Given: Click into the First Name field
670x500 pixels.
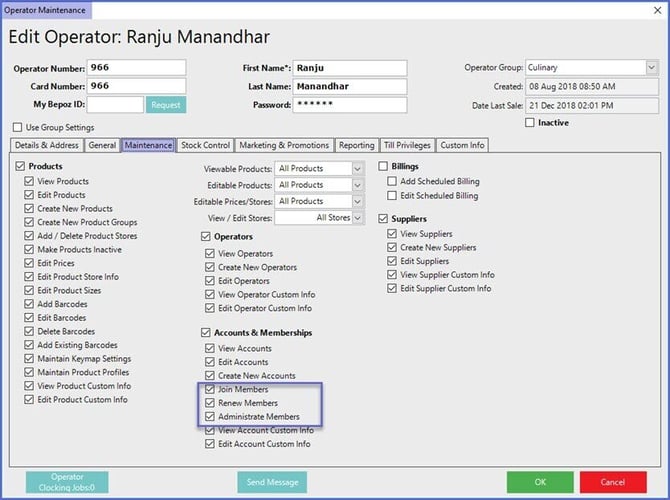Looking at the screenshot, I should [350, 68].
